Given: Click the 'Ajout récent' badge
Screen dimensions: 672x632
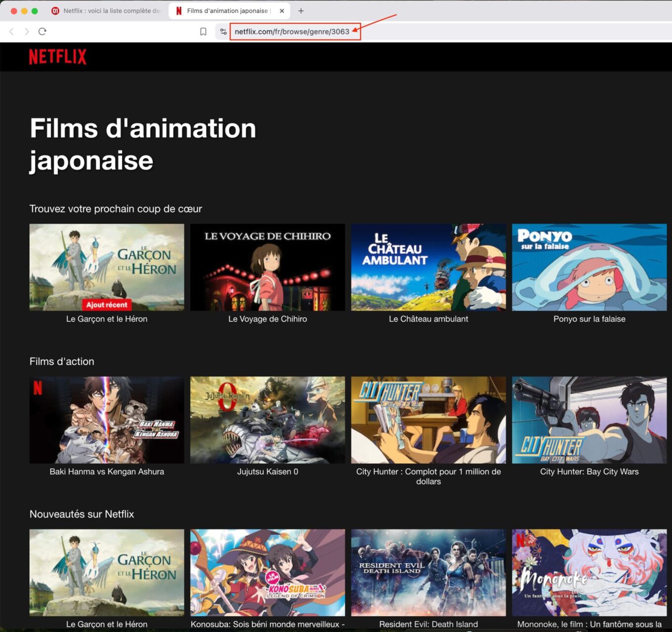Looking at the screenshot, I should pos(107,305).
